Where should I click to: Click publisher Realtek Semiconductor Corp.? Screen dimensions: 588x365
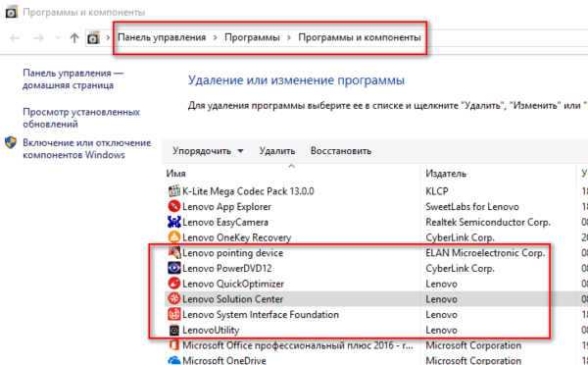coord(488,222)
